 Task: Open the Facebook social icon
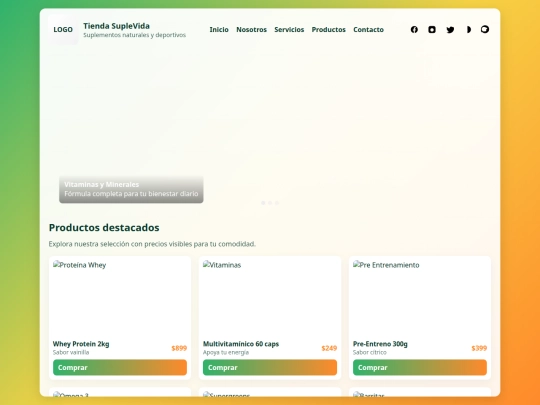click(x=414, y=30)
